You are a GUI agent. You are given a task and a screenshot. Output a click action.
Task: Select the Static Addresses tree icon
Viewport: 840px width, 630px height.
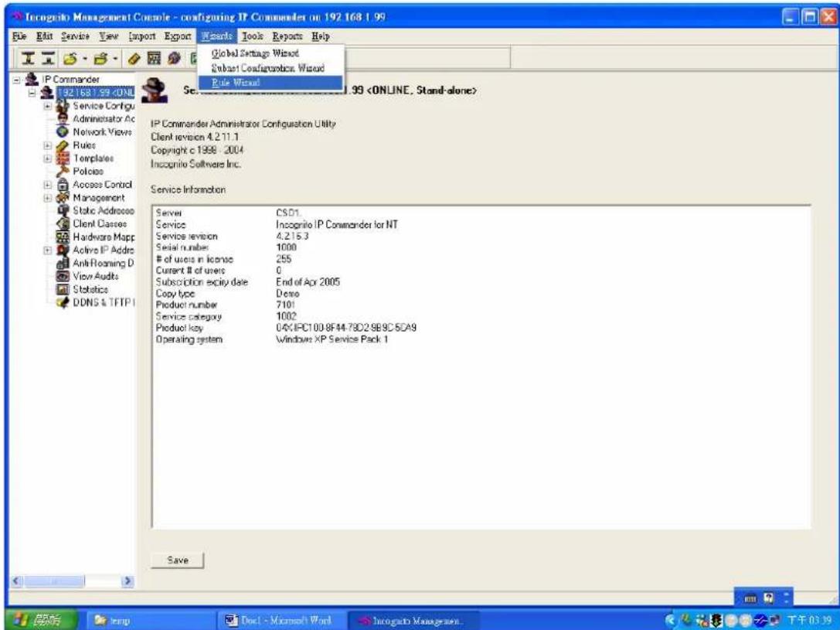(x=63, y=210)
